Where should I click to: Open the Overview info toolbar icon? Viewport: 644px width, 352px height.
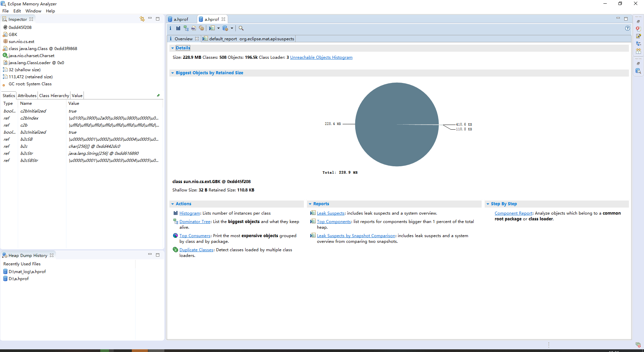point(170,28)
